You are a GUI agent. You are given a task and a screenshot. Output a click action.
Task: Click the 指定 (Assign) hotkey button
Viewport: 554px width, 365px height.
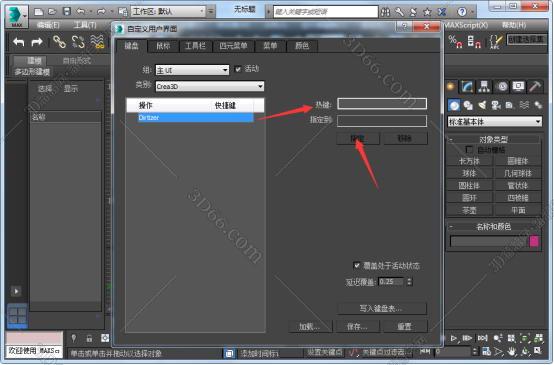358,138
